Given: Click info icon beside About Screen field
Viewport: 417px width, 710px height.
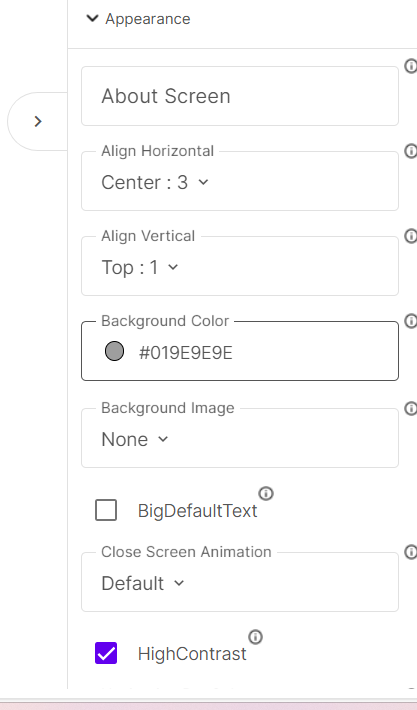Looking at the screenshot, I should (x=411, y=66).
